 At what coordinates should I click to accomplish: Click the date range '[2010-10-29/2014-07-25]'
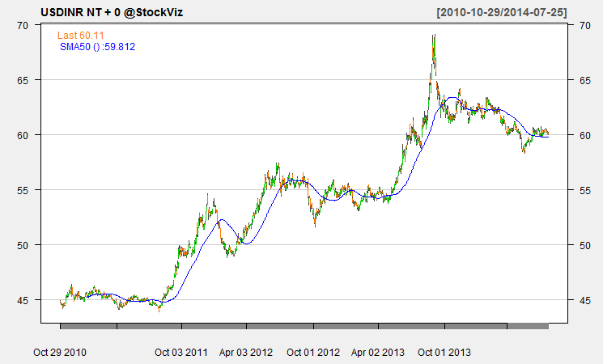click(502, 12)
